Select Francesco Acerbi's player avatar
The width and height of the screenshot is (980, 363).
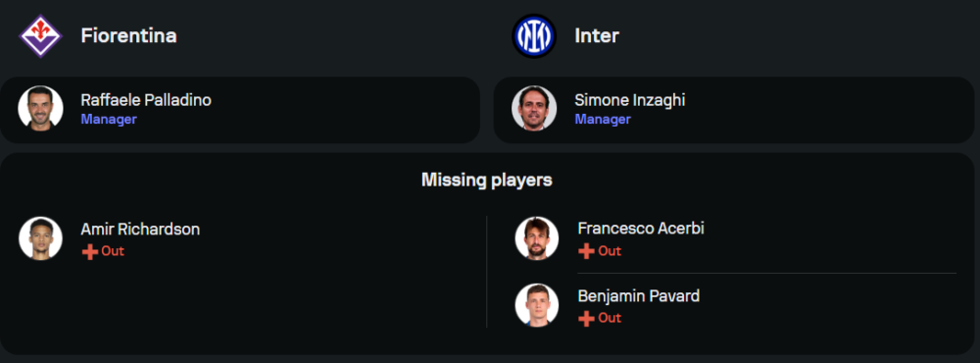click(x=537, y=238)
